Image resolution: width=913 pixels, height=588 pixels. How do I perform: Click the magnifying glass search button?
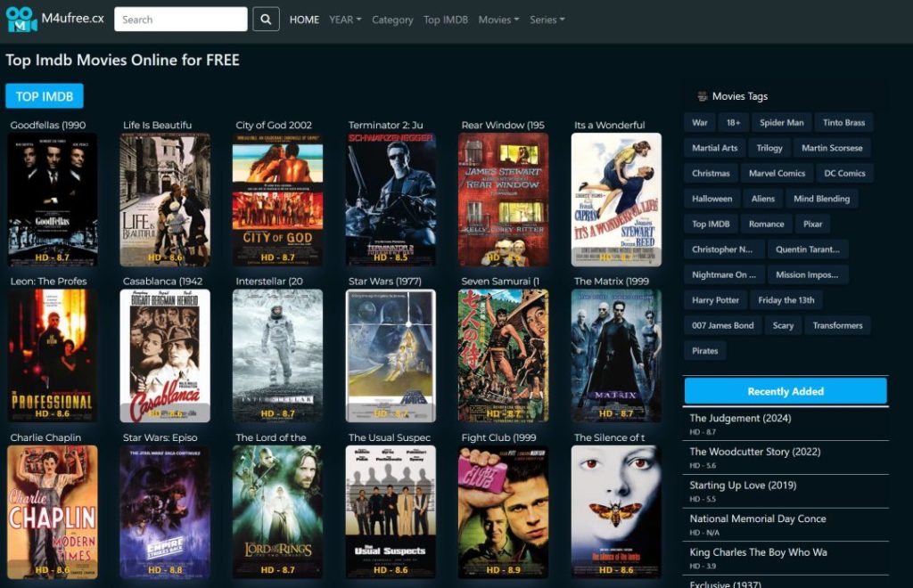tap(266, 20)
